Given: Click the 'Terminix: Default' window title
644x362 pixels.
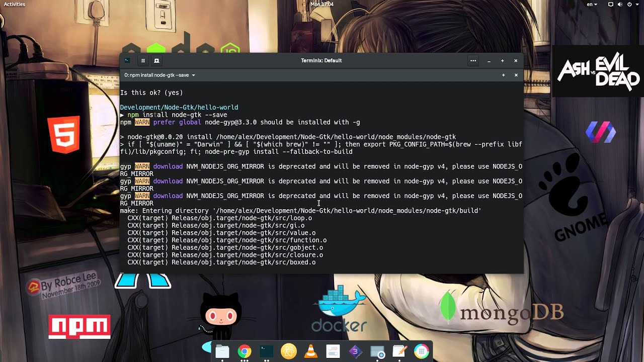Looking at the screenshot, I should pos(321,61).
